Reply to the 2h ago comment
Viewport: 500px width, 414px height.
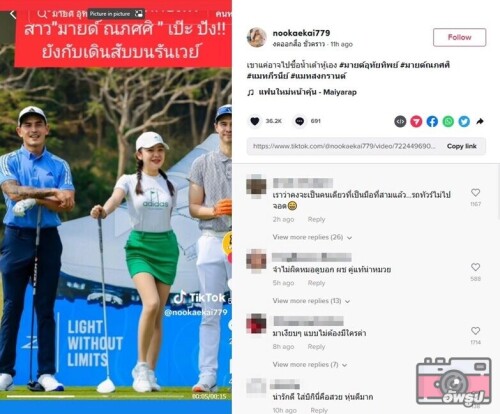pos(316,219)
